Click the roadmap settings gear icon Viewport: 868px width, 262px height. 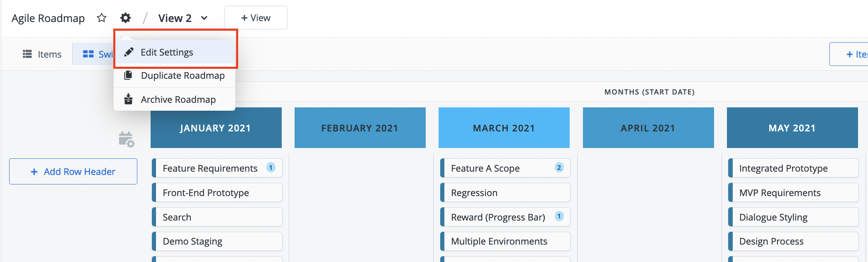[x=125, y=18]
